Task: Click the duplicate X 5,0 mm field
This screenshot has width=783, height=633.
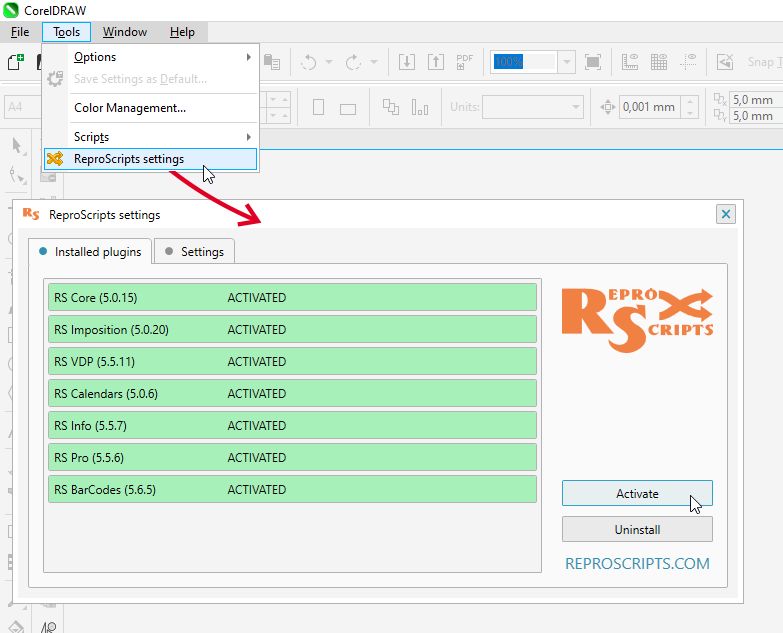Action: point(755,99)
